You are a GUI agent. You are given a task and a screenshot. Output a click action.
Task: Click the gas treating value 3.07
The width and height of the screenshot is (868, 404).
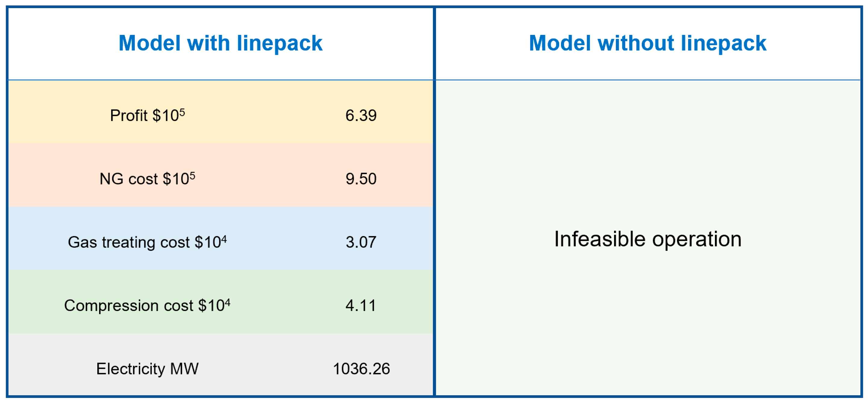click(x=361, y=242)
